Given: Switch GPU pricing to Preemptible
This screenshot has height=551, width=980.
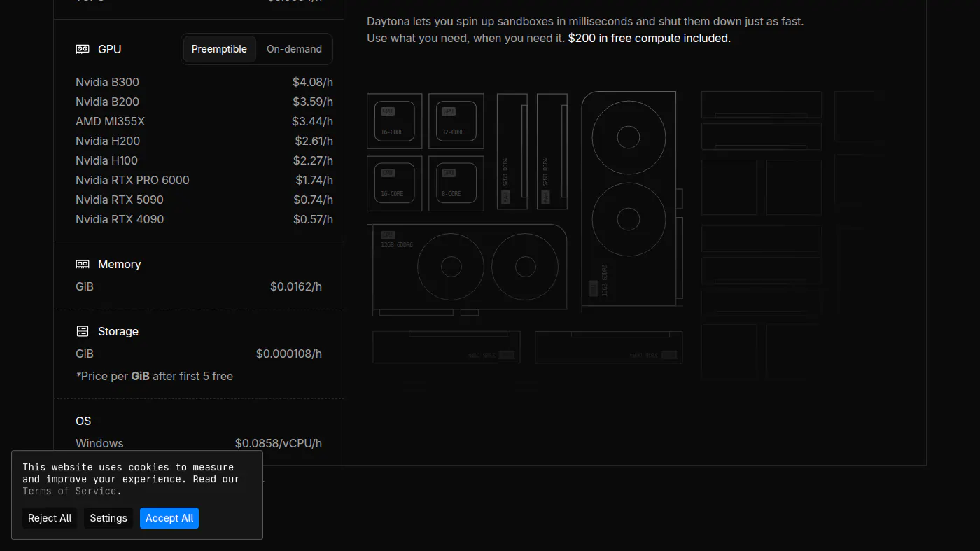Looking at the screenshot, I should coord(219,49).
